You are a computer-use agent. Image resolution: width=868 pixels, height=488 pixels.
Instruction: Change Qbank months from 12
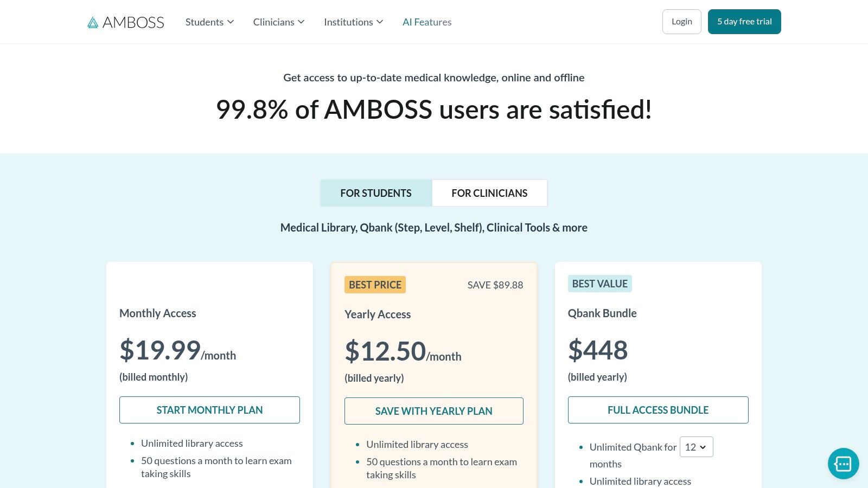[696, 447]
